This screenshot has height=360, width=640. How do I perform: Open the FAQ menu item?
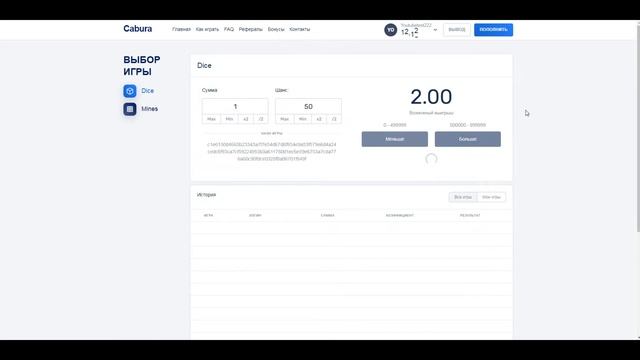[229, 29]
